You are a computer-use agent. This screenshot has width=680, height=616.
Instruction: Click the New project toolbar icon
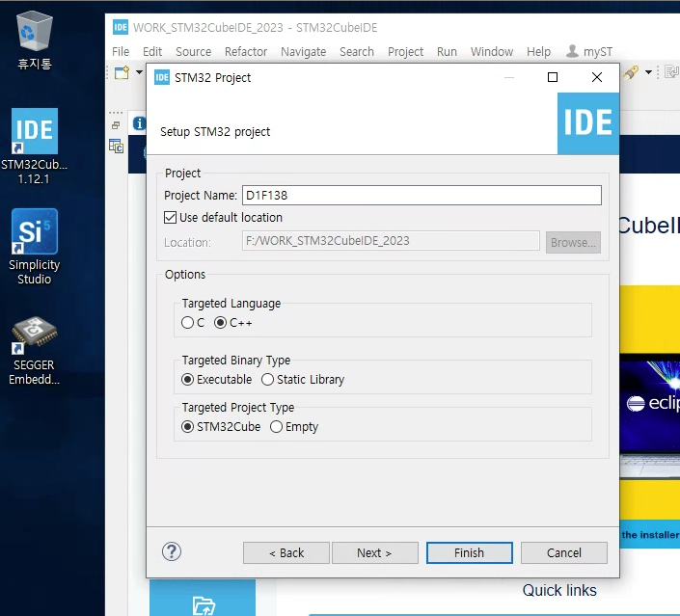pos(122,72)
